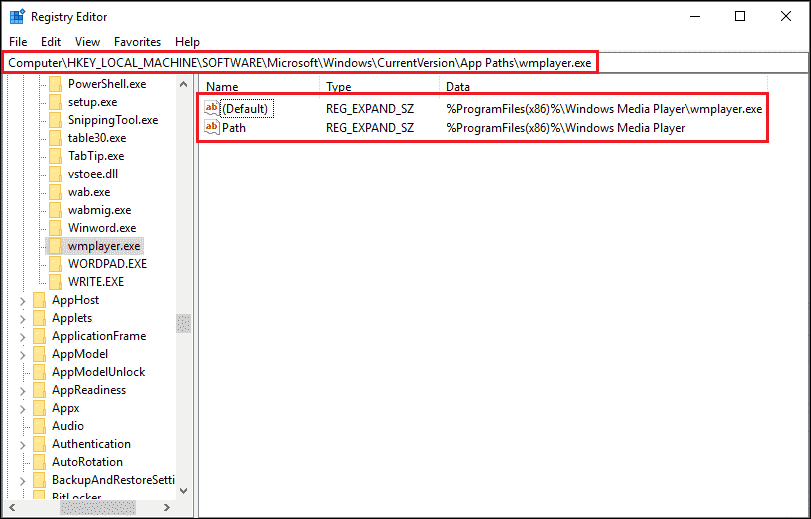The height and width of the screenshot is (519, 811).
Task: Select the WORDPAD.EXE key label
Action: pyautogui.click(x=108, y=264)
